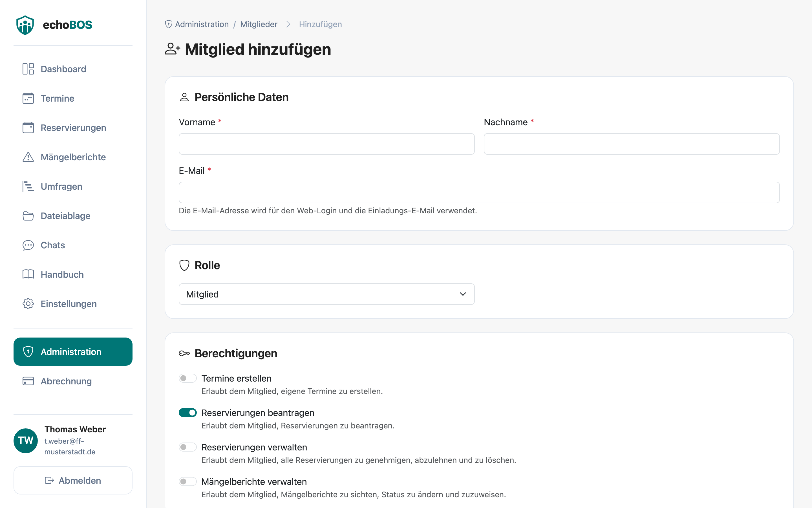The height and width of the screenshot is (508, 812).
Task: Click into the E-Mail input field
Action: click(479, 192)
